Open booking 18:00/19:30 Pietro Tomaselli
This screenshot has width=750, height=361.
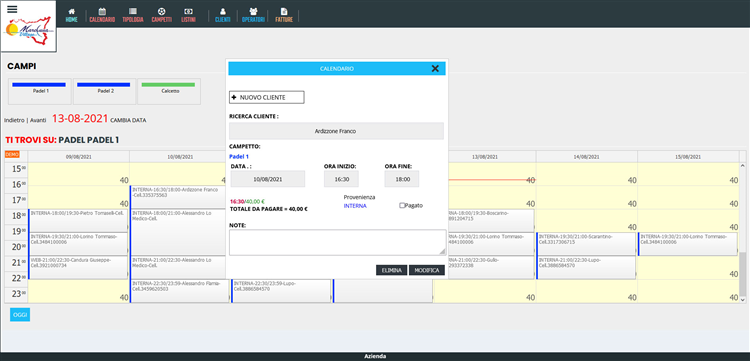78,220
